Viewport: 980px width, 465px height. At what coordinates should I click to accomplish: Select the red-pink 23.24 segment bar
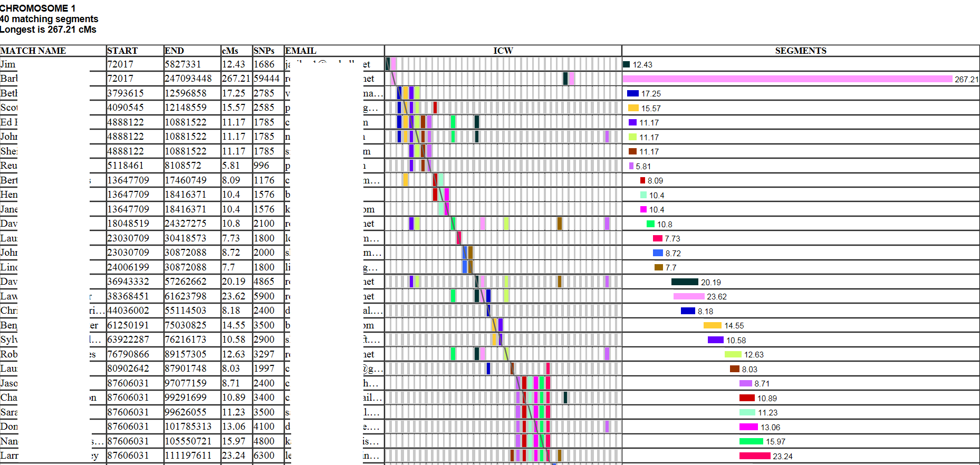pyautogui.click(x=755, y=456)
